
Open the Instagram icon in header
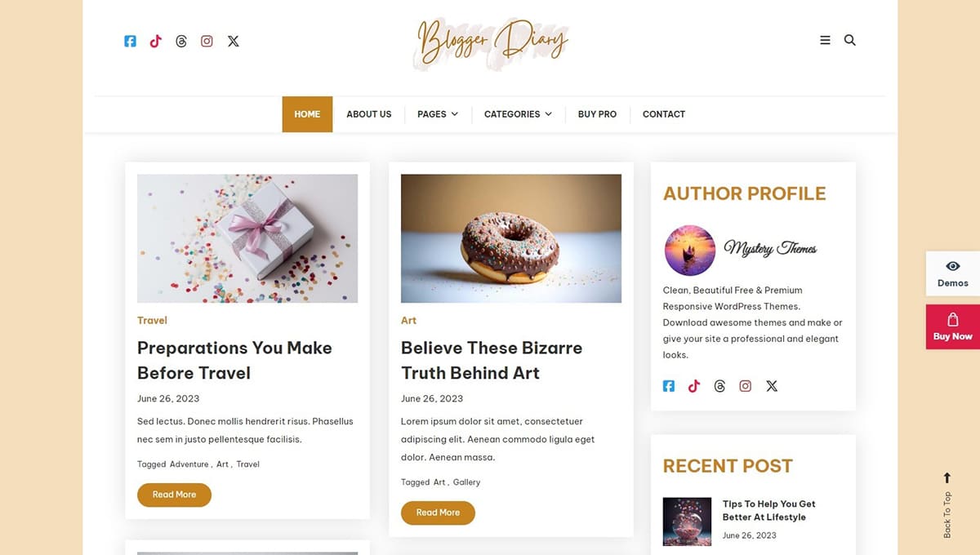click(x=207, y=41)
